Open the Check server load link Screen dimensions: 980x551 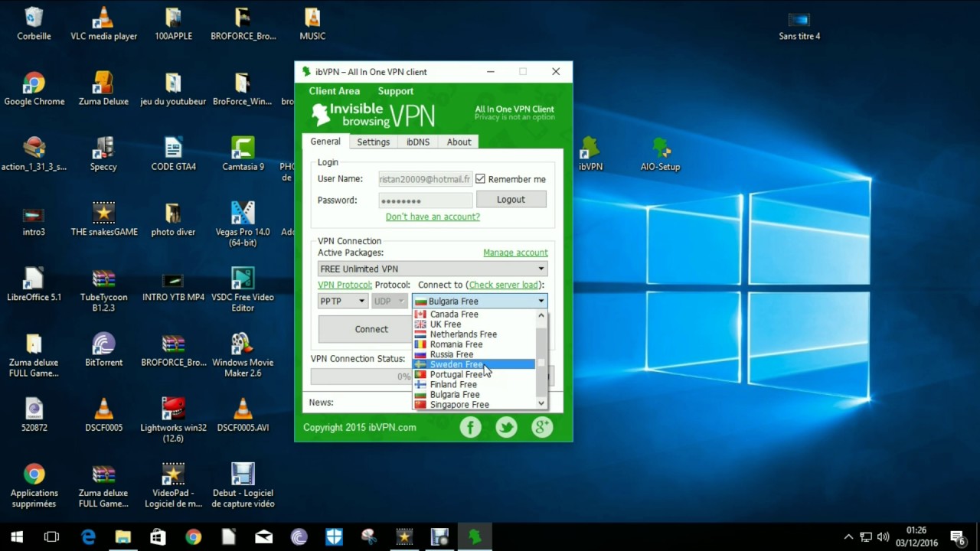pyautogui.click(x=504, y=285)
